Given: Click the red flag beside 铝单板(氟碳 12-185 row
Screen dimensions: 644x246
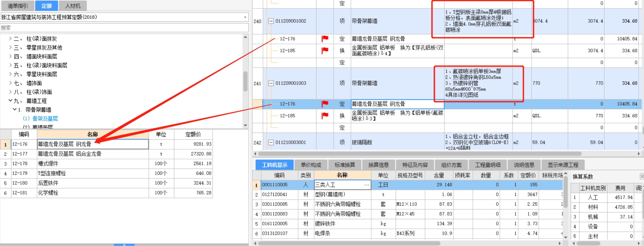Looking at the screenshot, I should pos(325,116).
